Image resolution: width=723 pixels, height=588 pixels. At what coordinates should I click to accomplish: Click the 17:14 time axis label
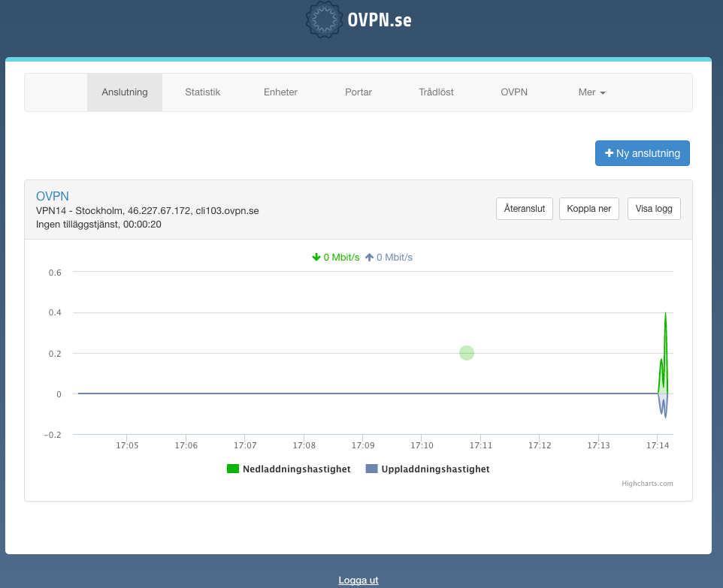658,445
